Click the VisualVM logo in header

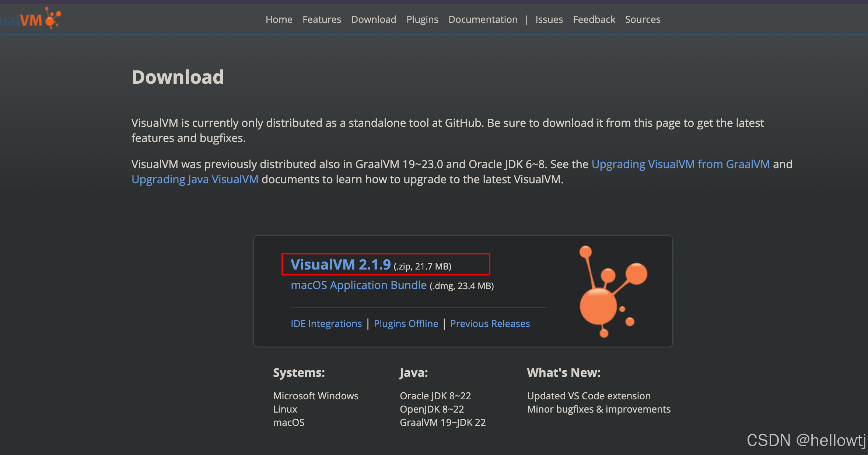[x=30, y=18]
